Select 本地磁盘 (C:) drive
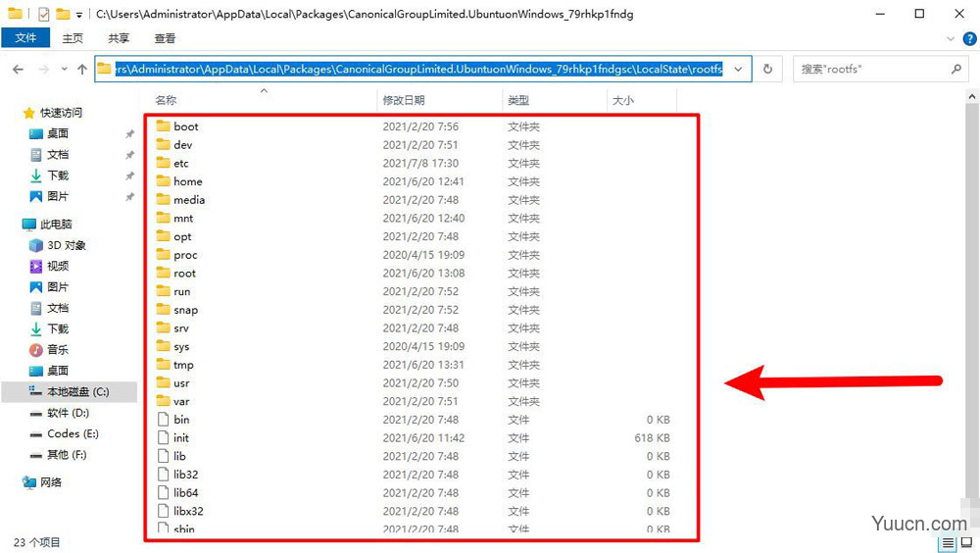The width and height of the screenshot is (980, 553). (x=70, y=391)
